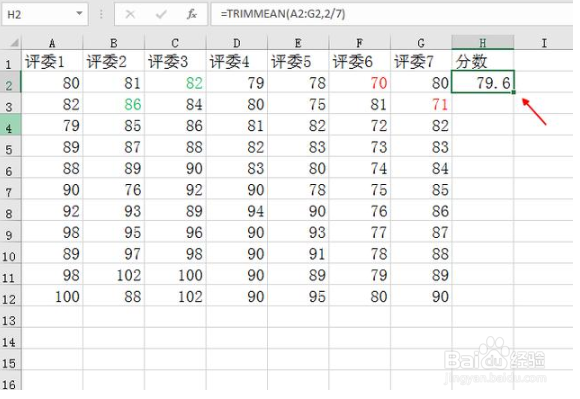Click cell G10 containing 88
Image resolution: width=580 pixels, height=399 pixels.
click(x=421, y=254)
